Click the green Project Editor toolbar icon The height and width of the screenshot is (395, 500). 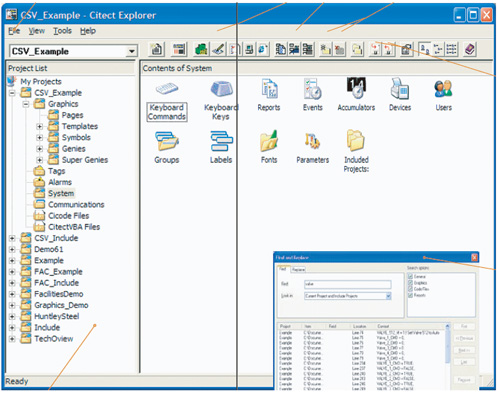(x=201, y=50)
